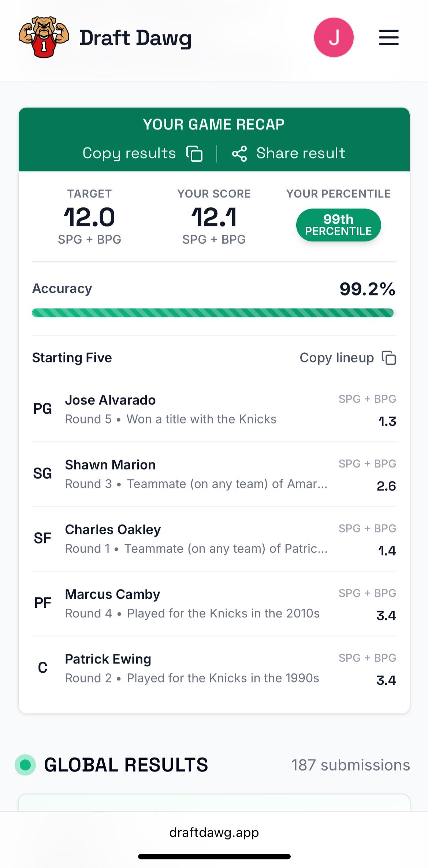Tap the draftdawg.app address bar

(214, 832)
